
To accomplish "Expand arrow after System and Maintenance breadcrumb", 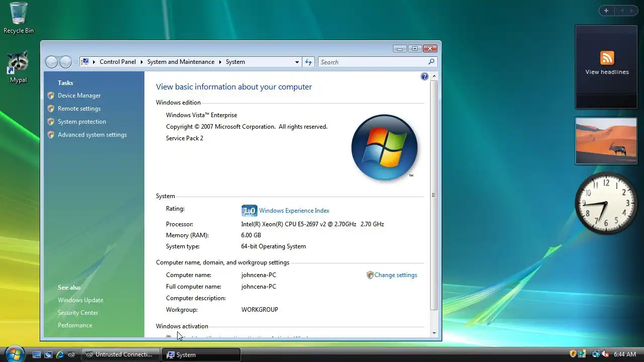I will [220, 62].
